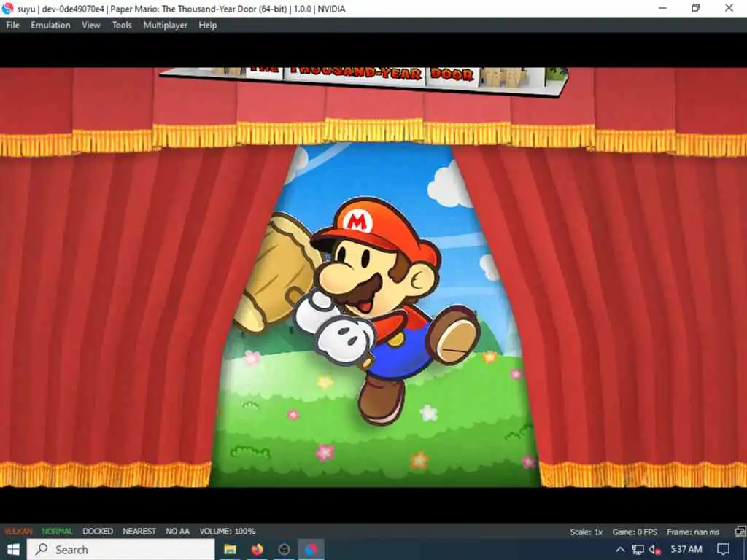This screenshot has width=747, height=560.
Task: Open the Tools menu
Action: point(122,26)
